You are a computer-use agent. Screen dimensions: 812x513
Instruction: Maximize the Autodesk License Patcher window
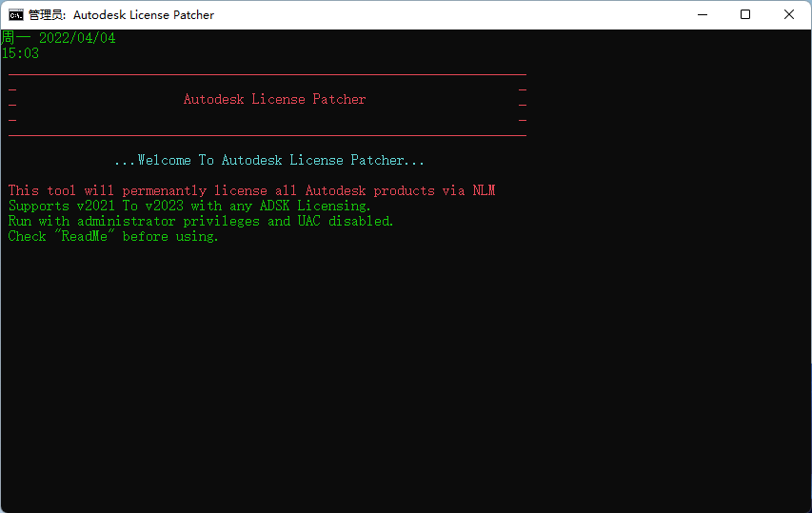pyautogui.click(x=745, y=14)
